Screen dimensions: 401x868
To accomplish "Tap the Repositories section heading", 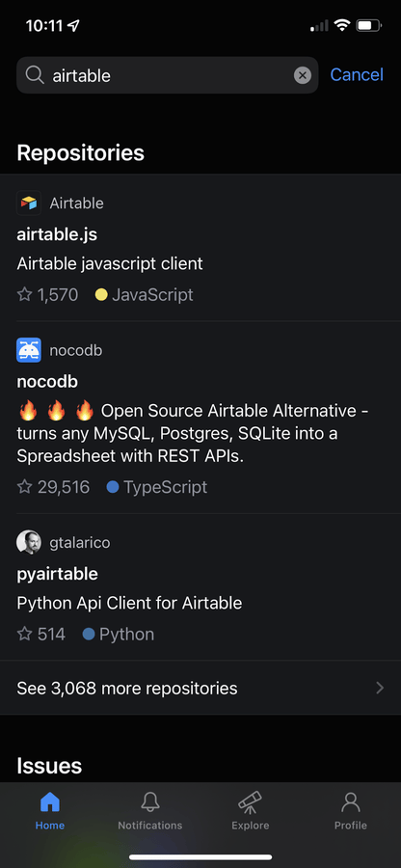I will [x=80, y=152].
